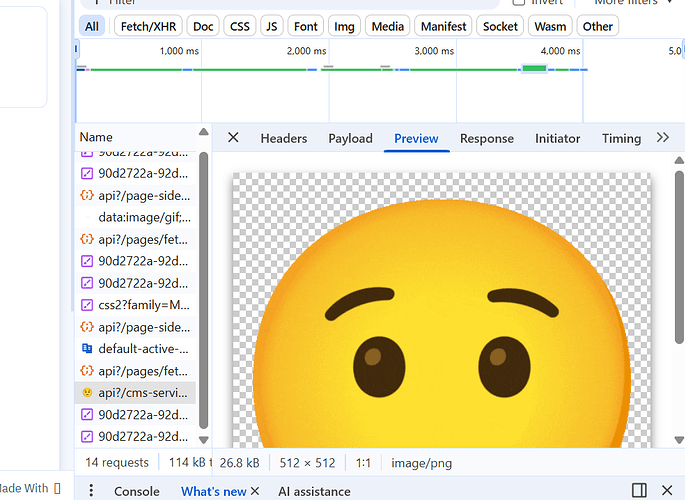Screen dimensions: 685x500
Task: Click the 14 requests status text
Action: coord(117,462)
